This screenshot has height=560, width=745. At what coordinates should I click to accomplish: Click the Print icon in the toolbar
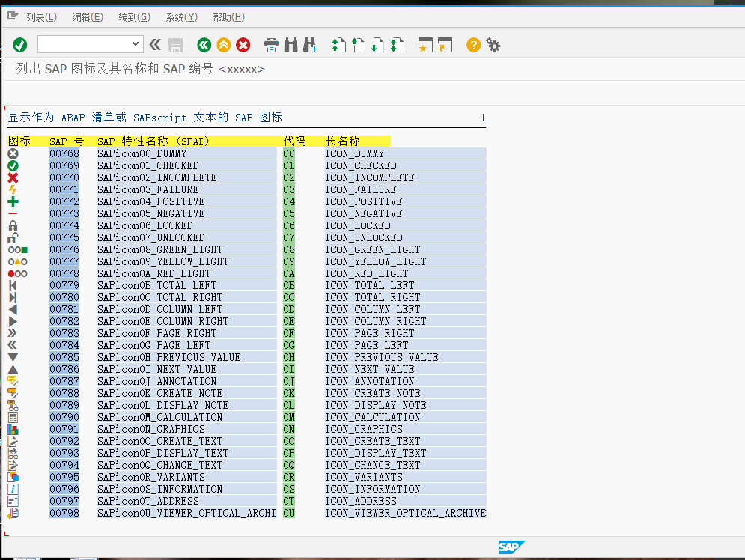click(x=271, y=45)
